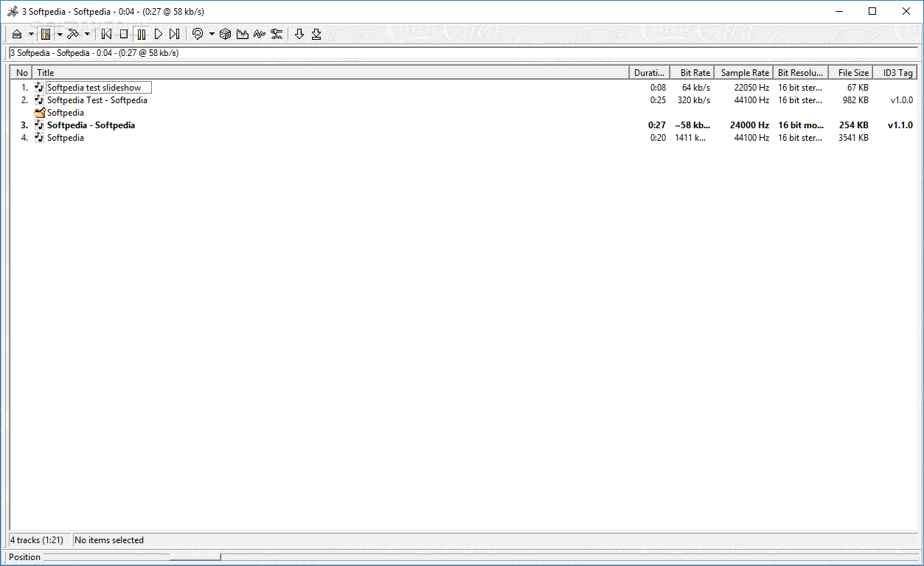This screenshot has height=566, width=924.
Task: Click the app icon in the title bar
Action: pos(13,11)
